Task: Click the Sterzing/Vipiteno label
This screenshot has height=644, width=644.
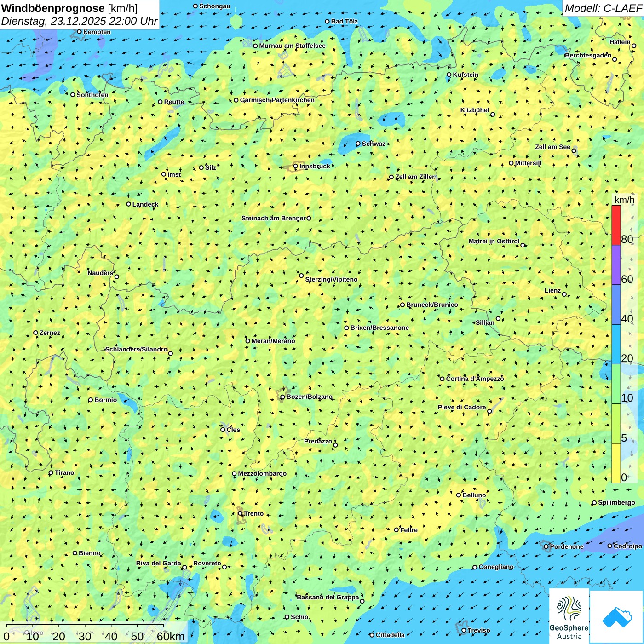Action: coord(331,279)
